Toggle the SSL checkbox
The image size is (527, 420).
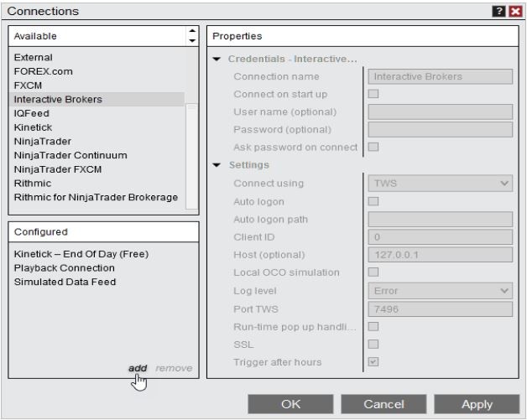coord(373,344)
